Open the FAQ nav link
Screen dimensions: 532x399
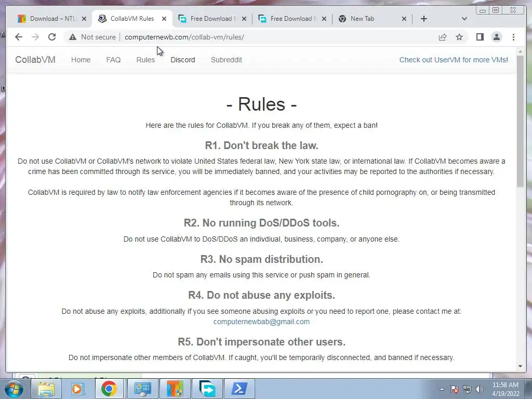pos(113,60)
